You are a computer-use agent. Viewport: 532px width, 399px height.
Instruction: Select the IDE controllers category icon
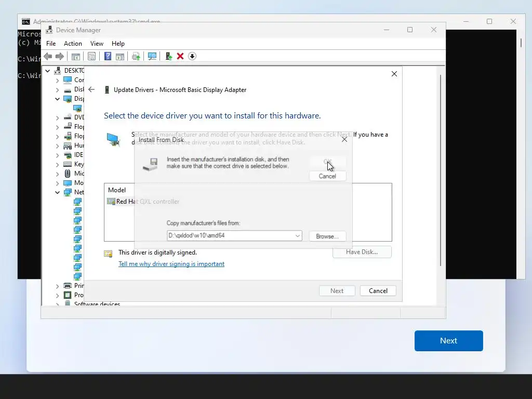[x=68, y=155]
